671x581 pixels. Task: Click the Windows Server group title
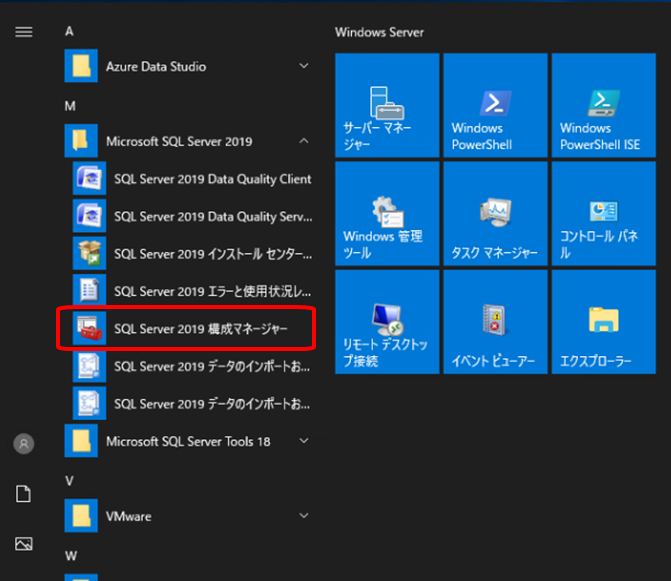click(379, 32)
